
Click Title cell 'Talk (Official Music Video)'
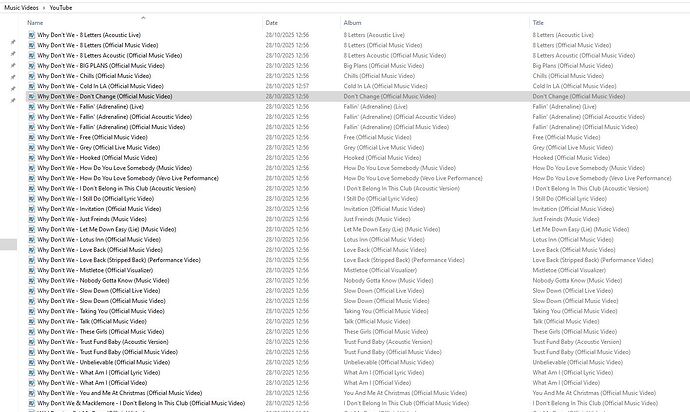566,321
